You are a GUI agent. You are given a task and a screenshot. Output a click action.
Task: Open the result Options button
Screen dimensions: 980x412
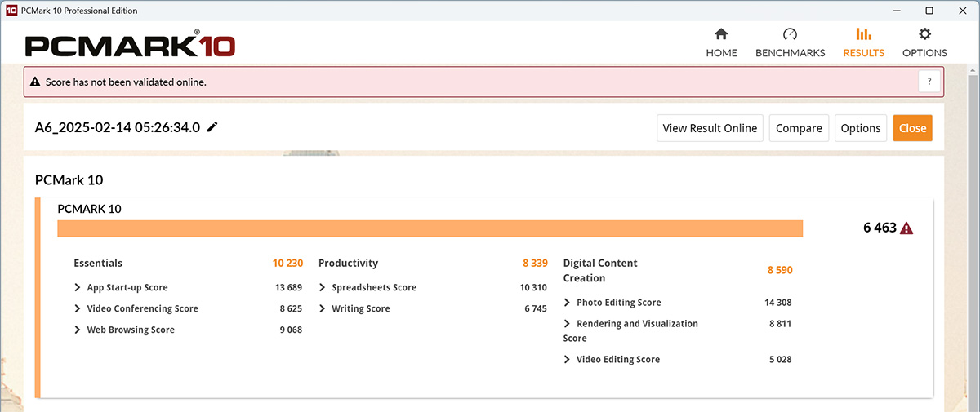pos(861,128)
